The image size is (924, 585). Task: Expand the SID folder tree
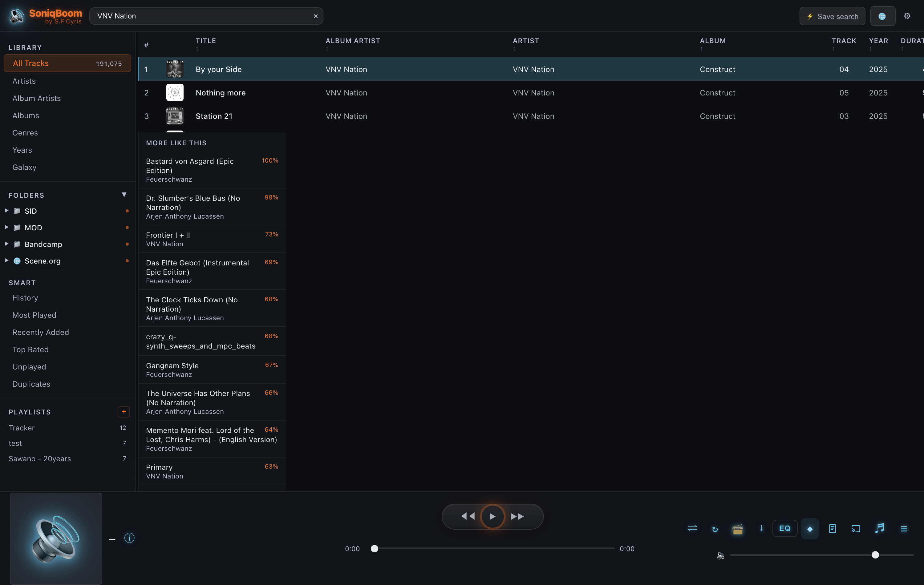[x=6, y=211]
